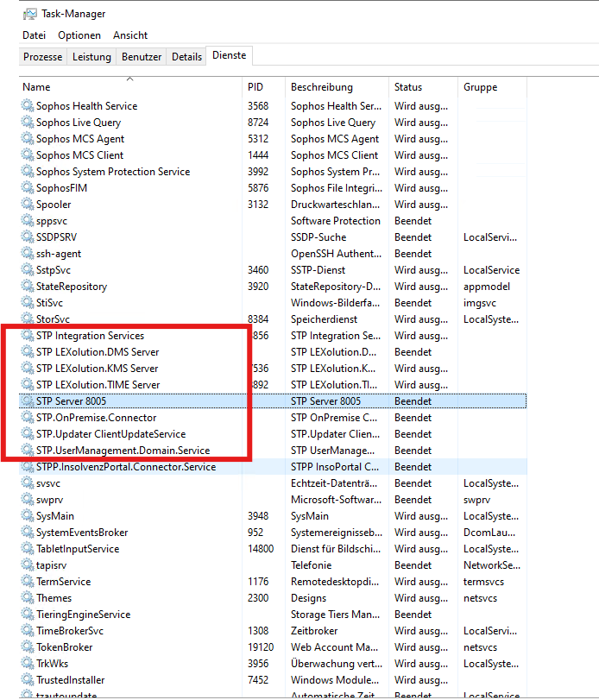Click the Spooler service gear icon
Image resolution: width=599 pixels, height=700 pixels.
point(28,204)
